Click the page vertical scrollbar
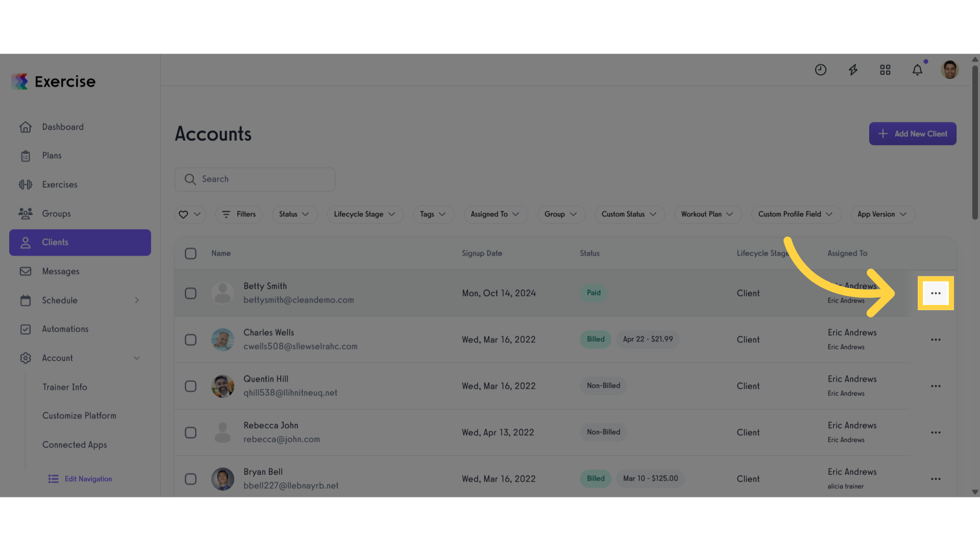Viewport: 980px width, 551px height. (975, 143)
